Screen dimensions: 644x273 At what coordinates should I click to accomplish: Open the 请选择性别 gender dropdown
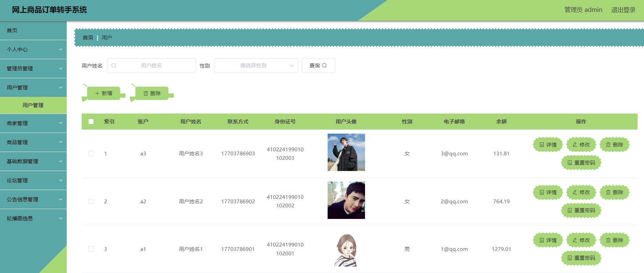(256, 66)
